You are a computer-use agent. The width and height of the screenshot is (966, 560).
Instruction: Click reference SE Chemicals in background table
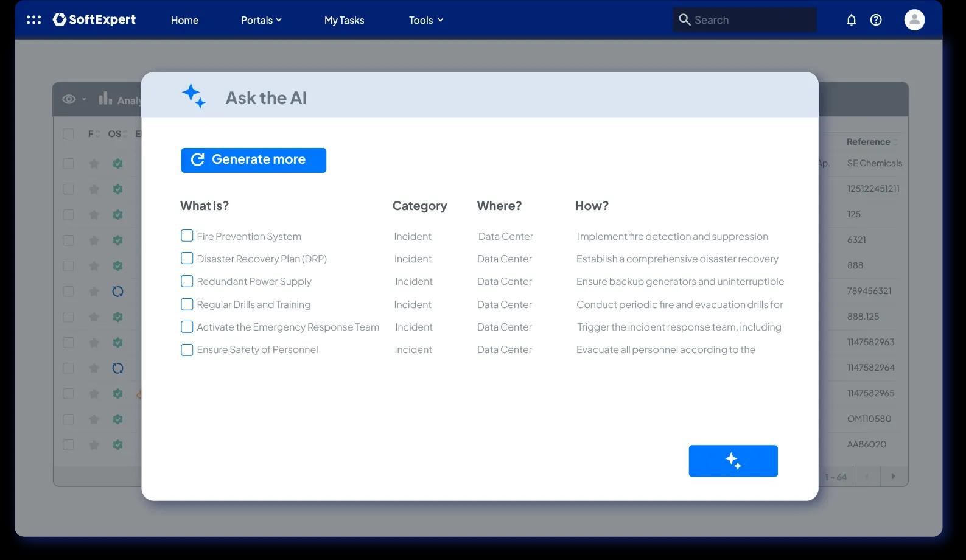874,163
